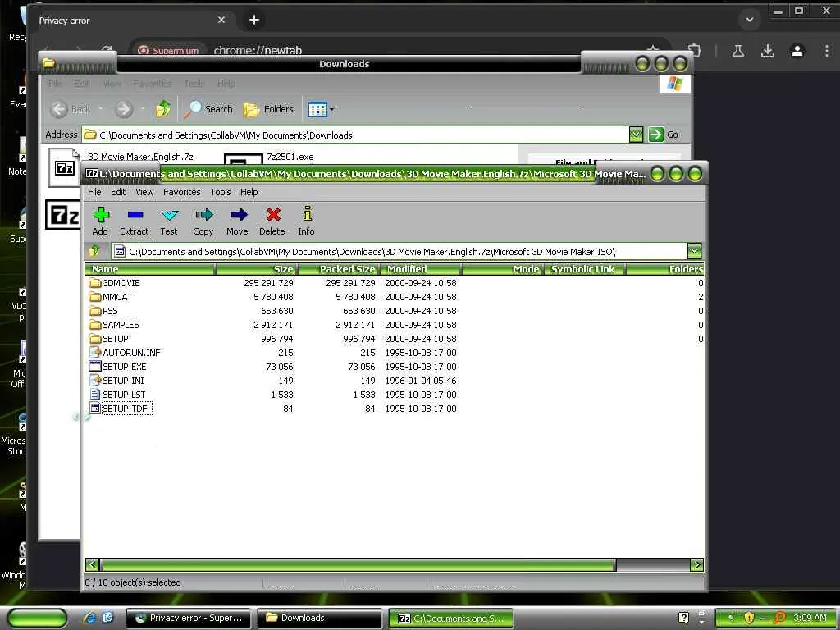Select the SETUP.EXE file

pyautogui.click(x=125, y=367)
